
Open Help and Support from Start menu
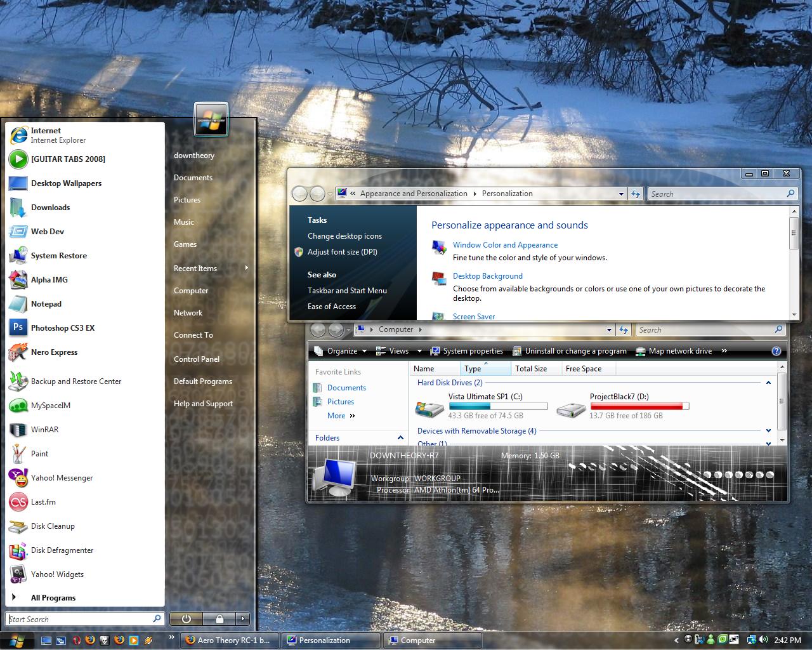tap(203, 404)
